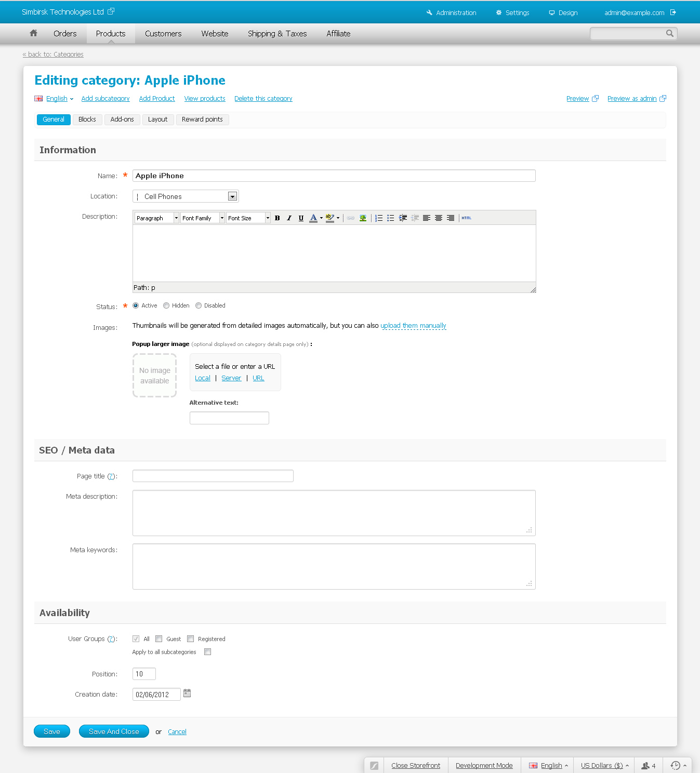Go back to Categories link

tap(53, 55)
